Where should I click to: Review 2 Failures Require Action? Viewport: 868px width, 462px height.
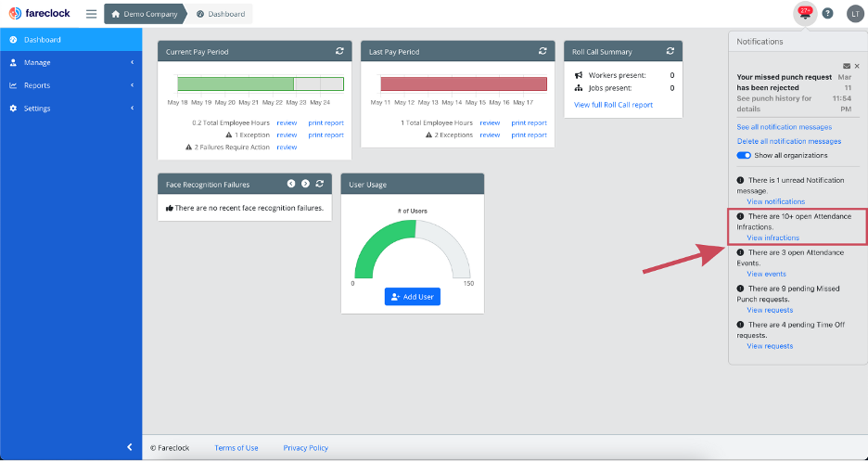(x=287, y=148)
